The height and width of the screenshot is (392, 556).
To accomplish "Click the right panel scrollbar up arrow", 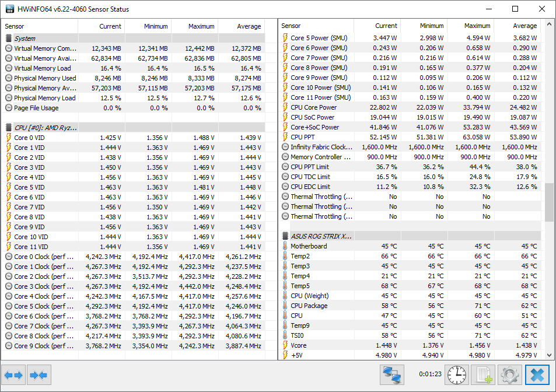I will click(x=549, y=24).
